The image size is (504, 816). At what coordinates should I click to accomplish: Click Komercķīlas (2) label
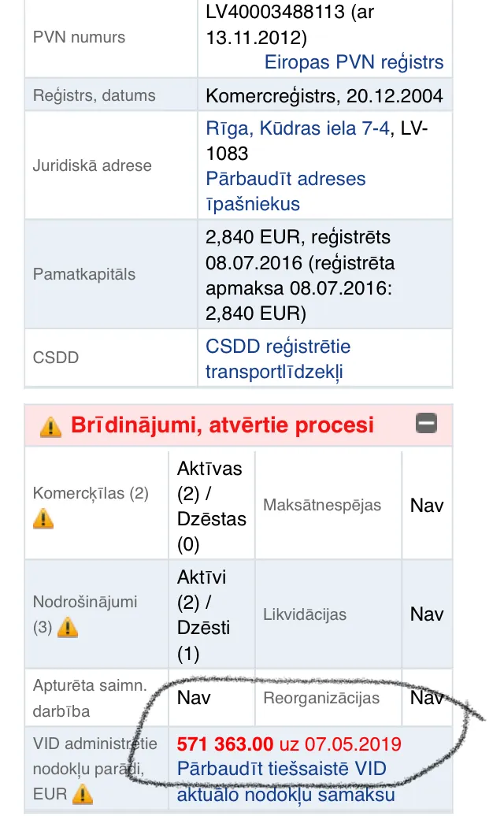tap(91, 493)
